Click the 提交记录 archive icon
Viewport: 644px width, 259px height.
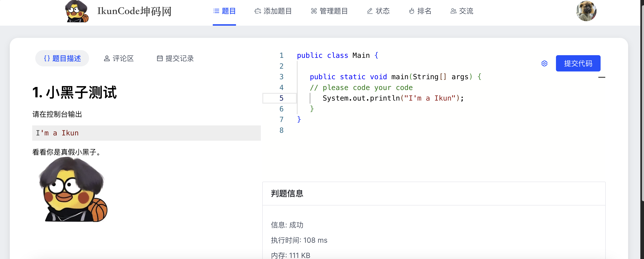coord(160,58)
